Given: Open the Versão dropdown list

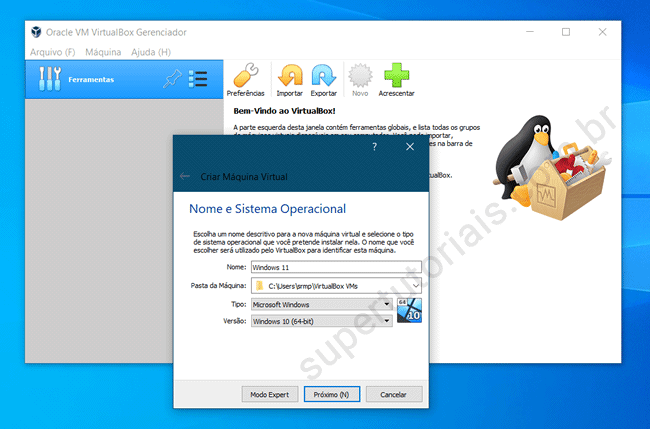Looking at the screenshot, I should [x=387, y=321].
